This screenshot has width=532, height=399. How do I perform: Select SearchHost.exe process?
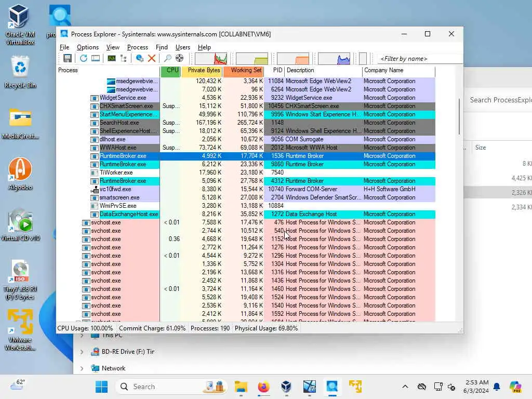pos(246,123)
